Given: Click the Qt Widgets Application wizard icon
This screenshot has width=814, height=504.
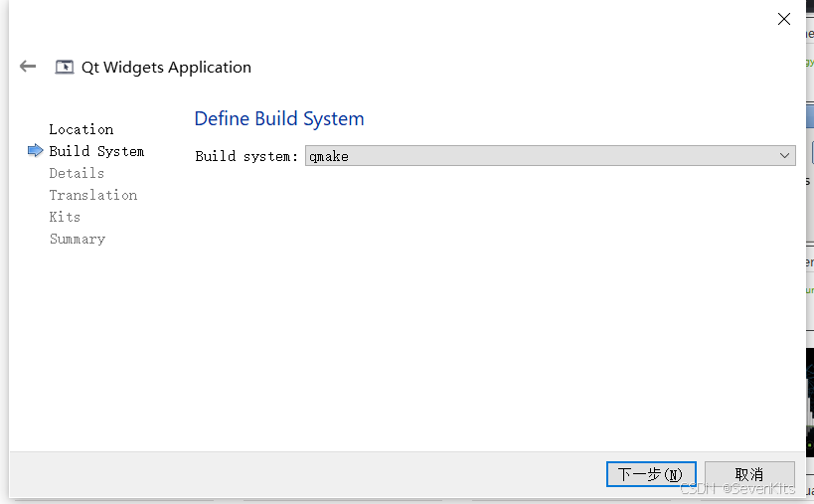Looking at the screenshot, I should [65, 67].
